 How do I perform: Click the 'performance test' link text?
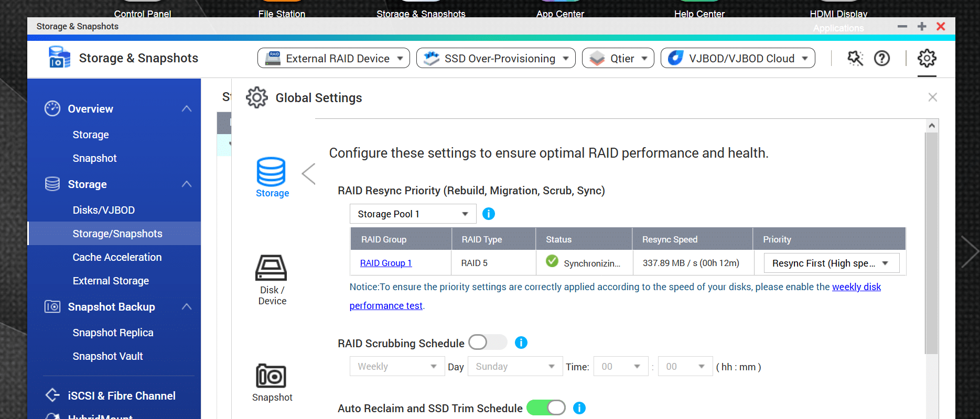[x=385, y=306]
